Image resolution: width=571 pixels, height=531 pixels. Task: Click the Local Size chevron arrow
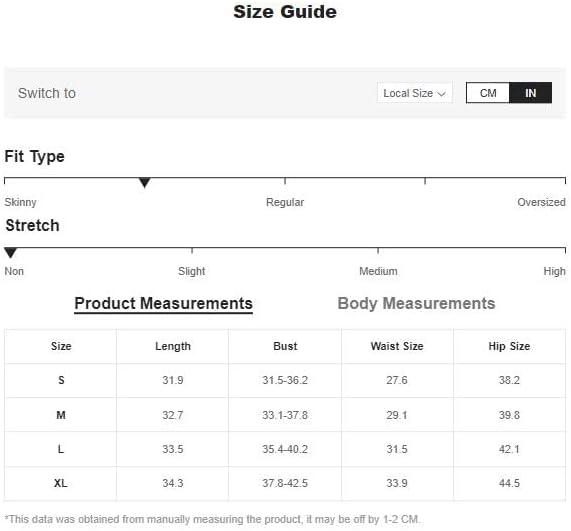coord(441,94)
